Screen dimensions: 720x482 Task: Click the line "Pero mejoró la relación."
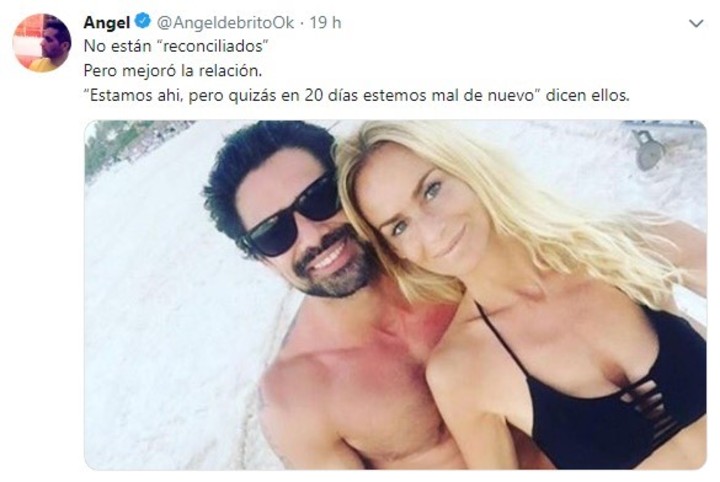tap(173, 71)
